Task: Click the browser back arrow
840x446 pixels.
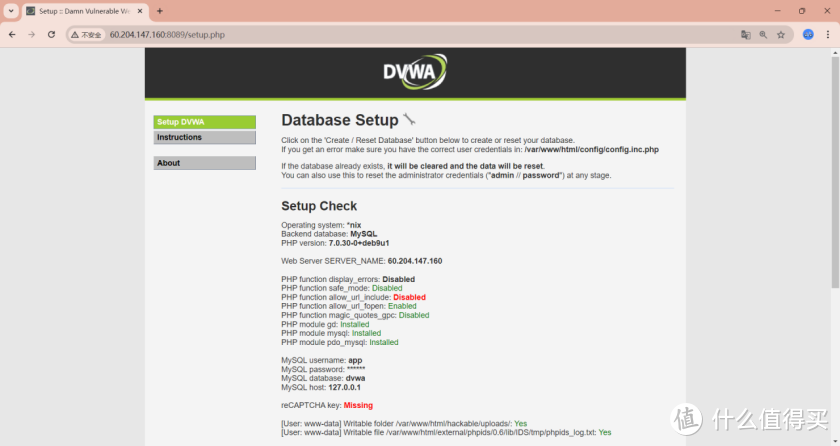Action: pyautogui.click(x=12, y=34)
